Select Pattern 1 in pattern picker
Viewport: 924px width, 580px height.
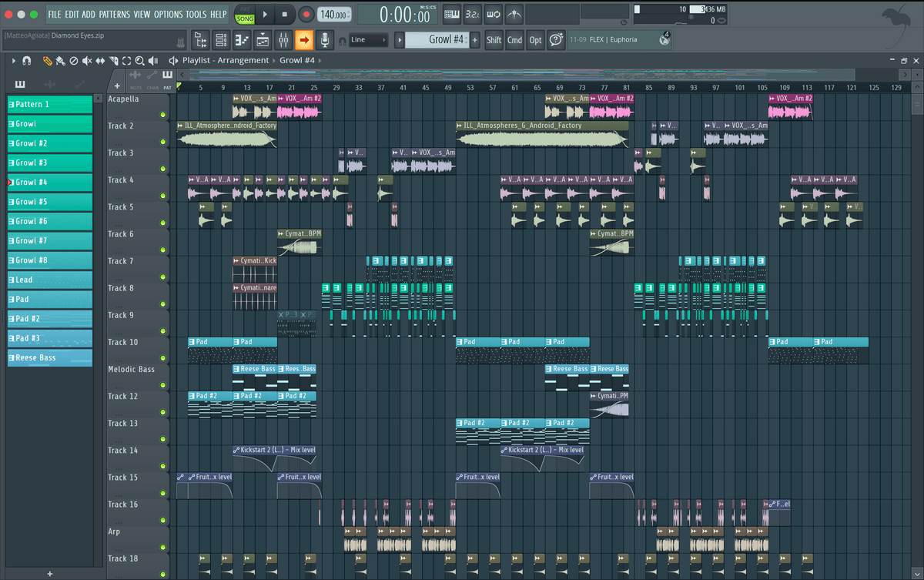(50, 104)
